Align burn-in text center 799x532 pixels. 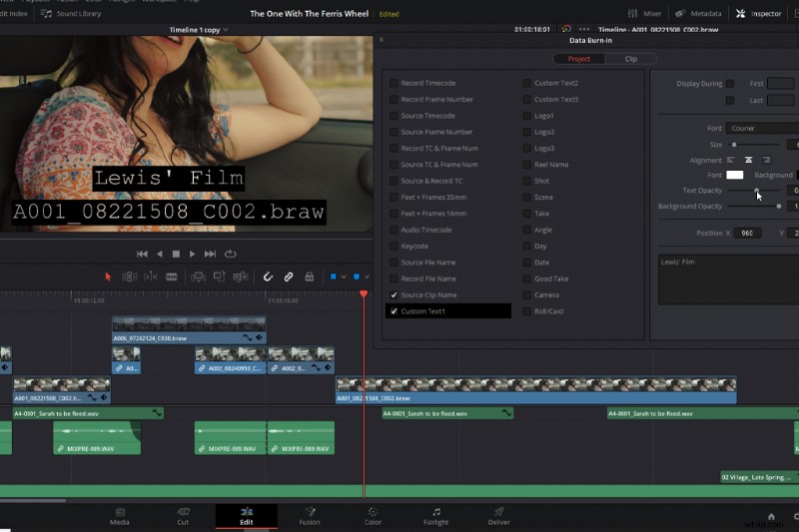tap(748, 160)
